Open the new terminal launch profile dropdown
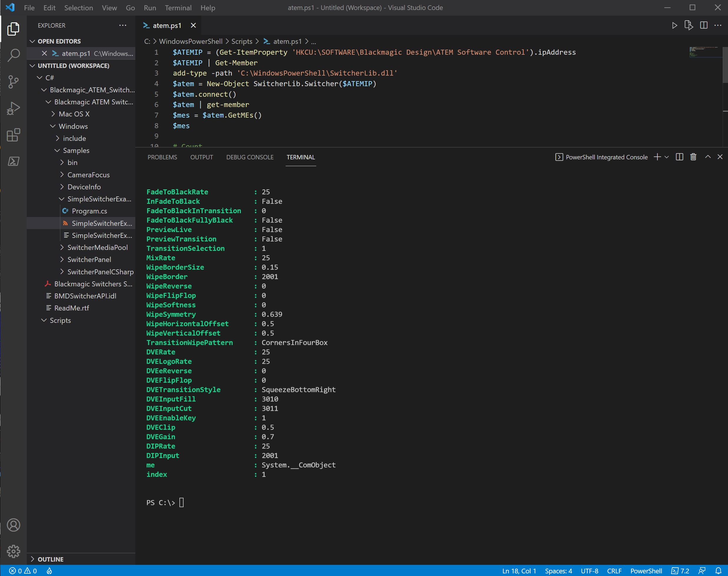Screen dimensions: 728x576 tap(667, 157)
